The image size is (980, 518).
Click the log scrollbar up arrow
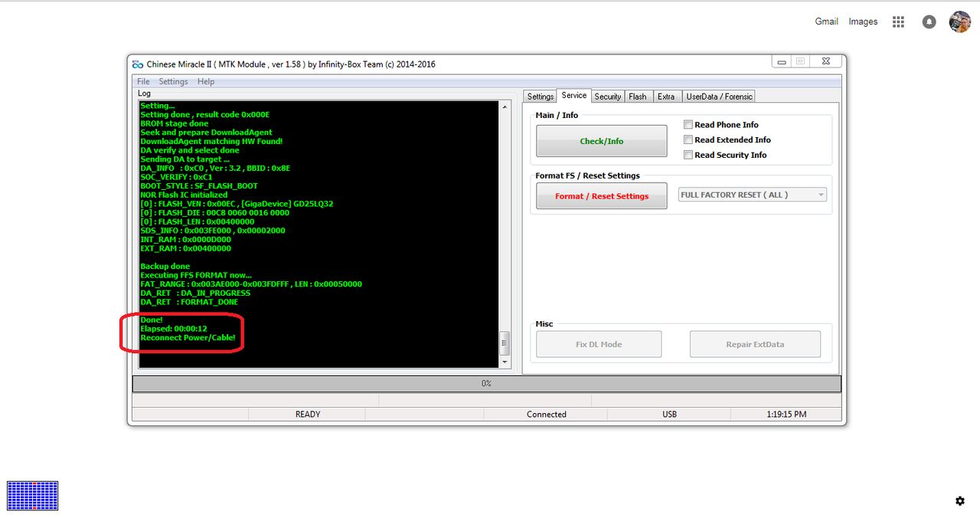pos(504,107)
